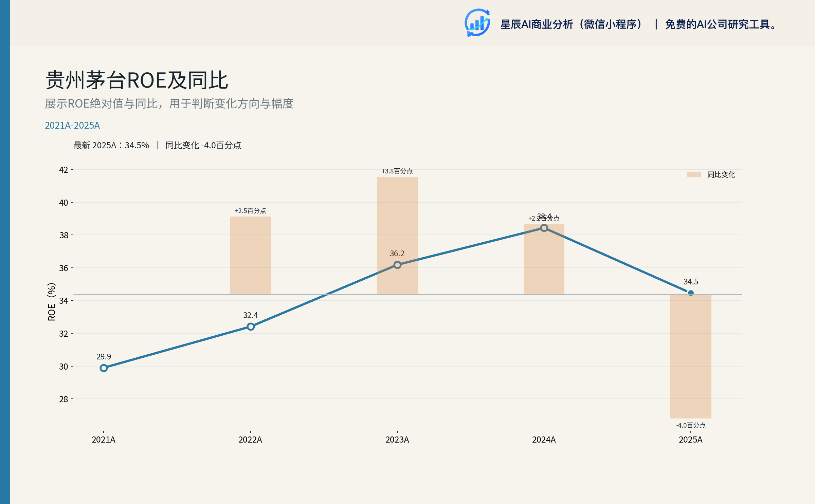Click the x-axis label 2025A
The image size is (815, 504).
pos(691,440)
